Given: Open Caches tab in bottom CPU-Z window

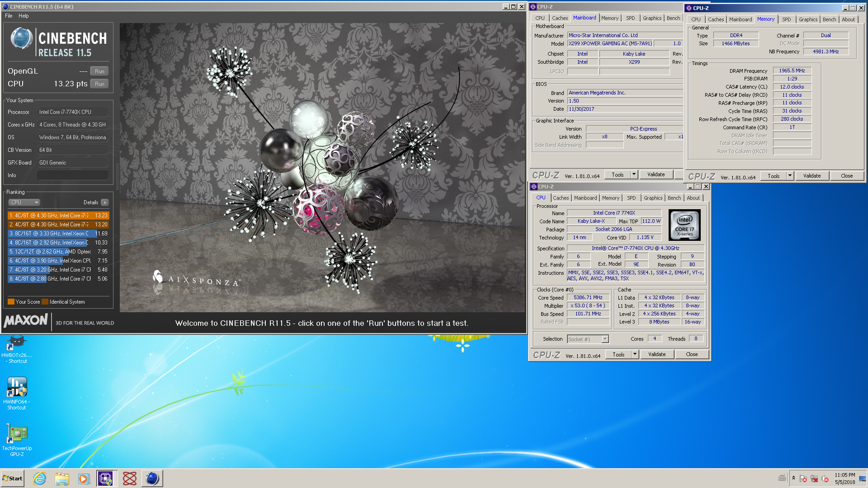Looking at the screenshot, I should click(x=561, y=198).
